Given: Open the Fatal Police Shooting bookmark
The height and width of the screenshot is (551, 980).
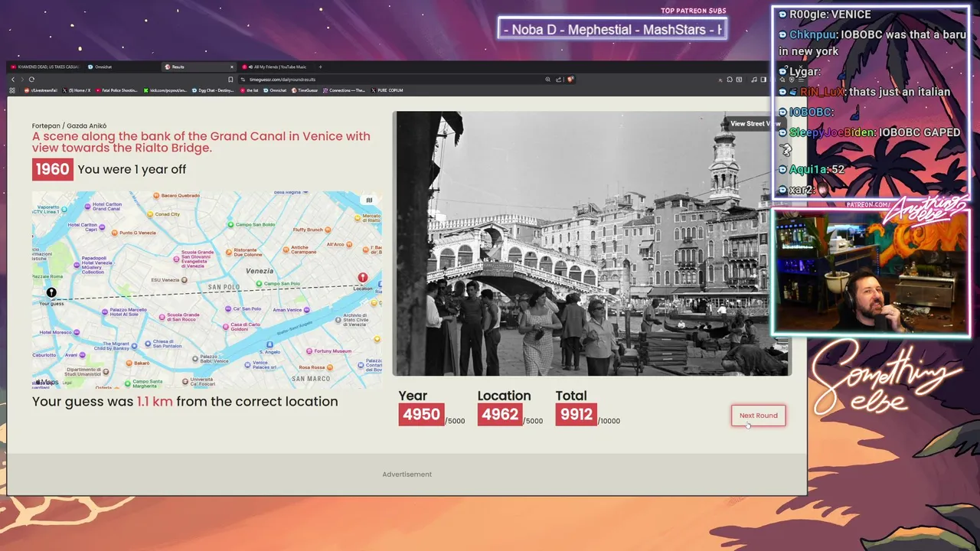Looking at the screenshot, I should [116, 90].
